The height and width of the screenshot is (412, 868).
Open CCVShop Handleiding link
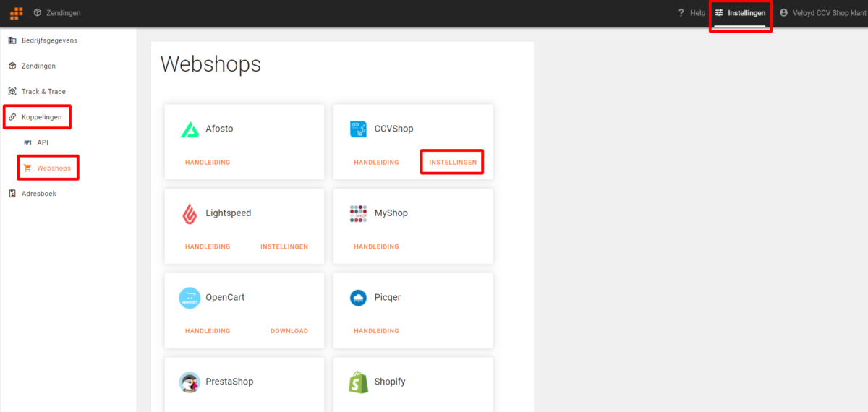pos(376,163)
